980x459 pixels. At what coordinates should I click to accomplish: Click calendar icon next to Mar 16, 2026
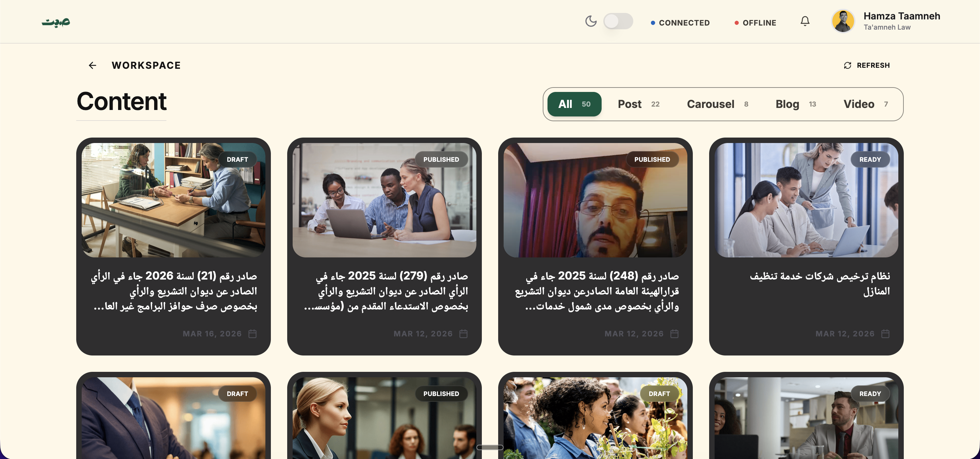tap(252, 334)
